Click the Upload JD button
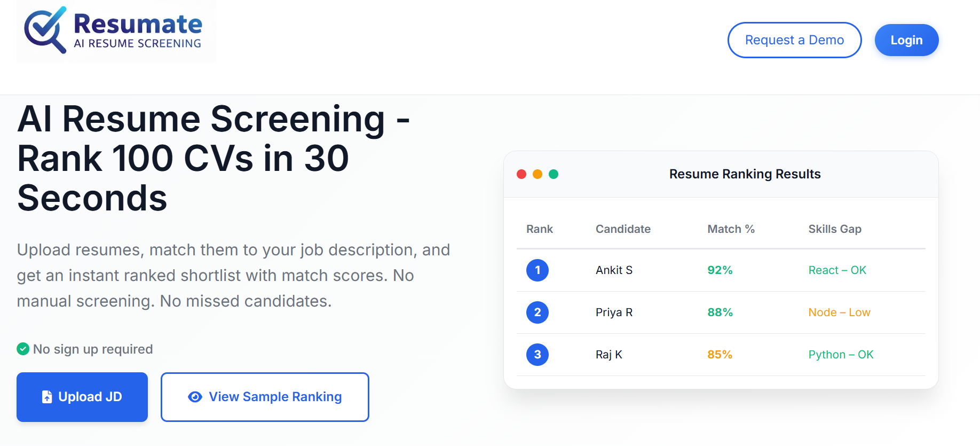Viewport: 980px width, 446px height. point(82,397)
